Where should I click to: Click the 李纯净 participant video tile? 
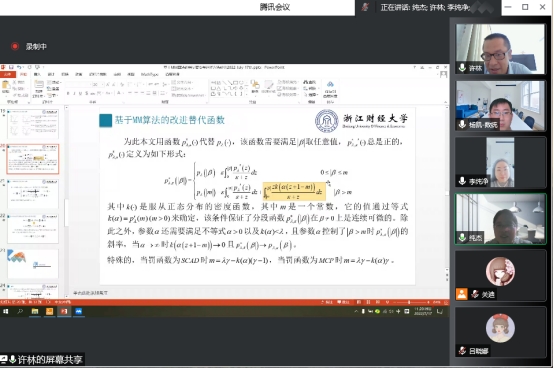(x=500, y=162)
